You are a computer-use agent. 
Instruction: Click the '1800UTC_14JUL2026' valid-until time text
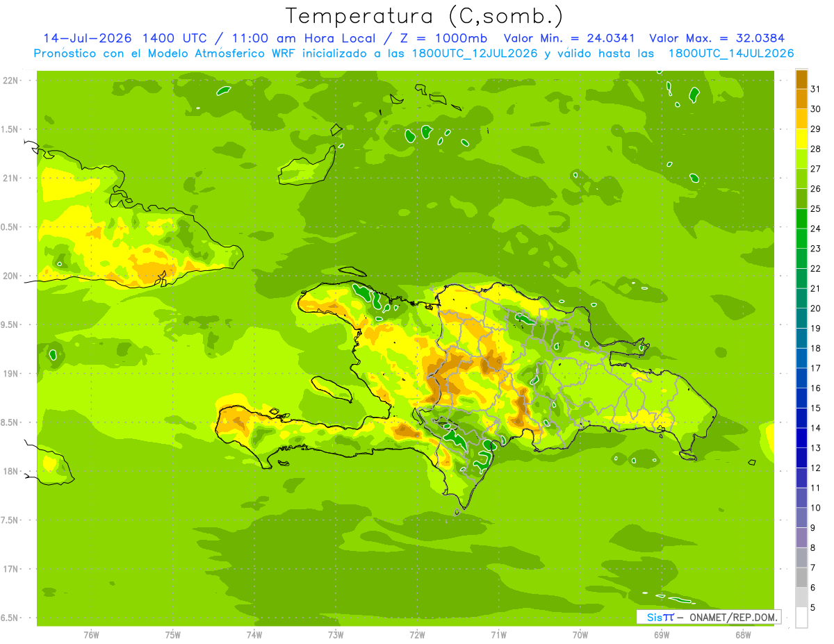tap(730, 53)
